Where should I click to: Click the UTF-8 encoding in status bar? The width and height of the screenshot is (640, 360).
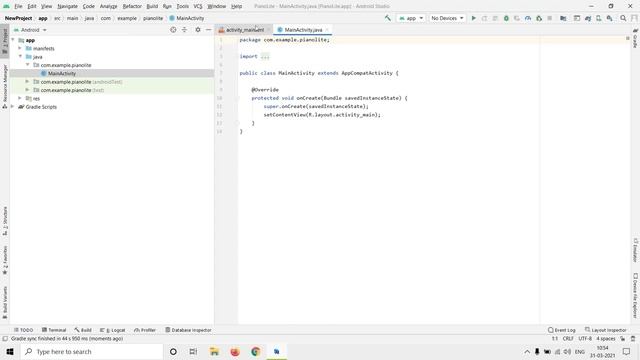pos(585,339)
